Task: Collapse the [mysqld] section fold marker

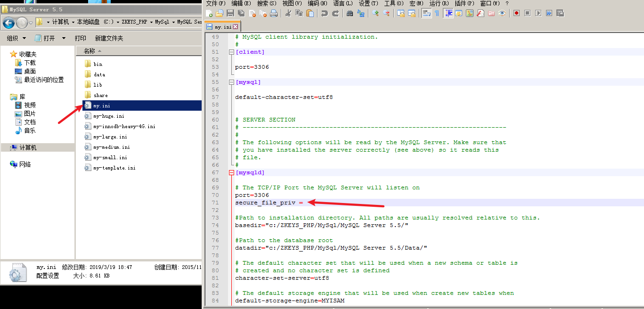Action: tap(231, 172)
